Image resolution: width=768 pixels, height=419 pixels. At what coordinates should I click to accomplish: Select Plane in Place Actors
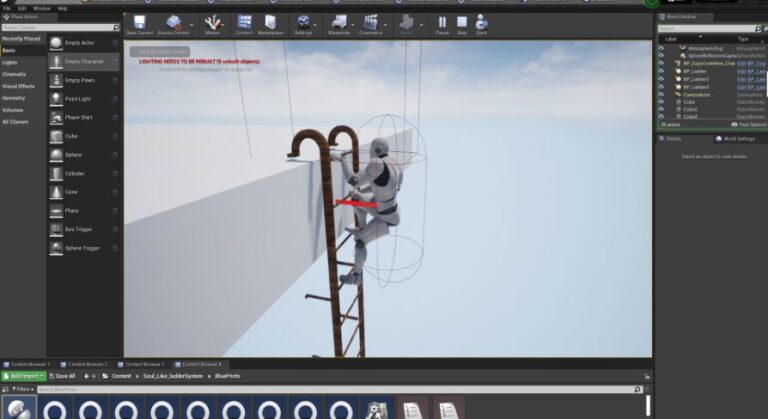pyautogui.click(x=84, y=211)
